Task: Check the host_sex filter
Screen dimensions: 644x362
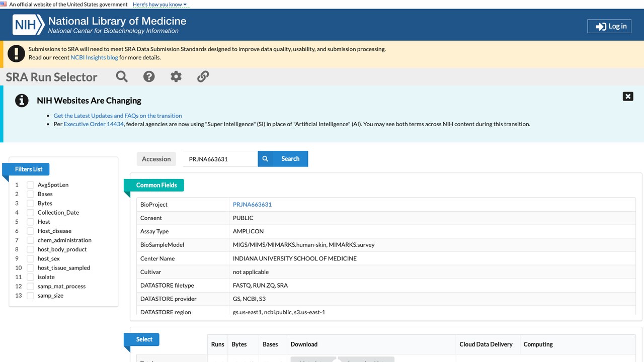Action: (x=31, y=258)
